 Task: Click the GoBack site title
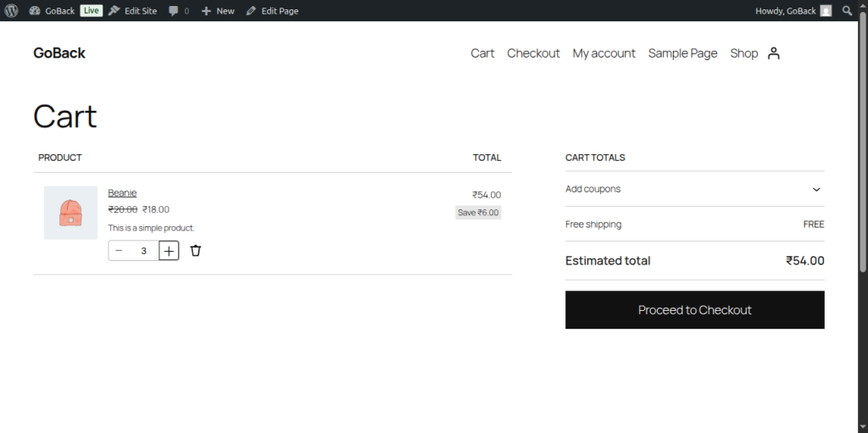[59, 53]
